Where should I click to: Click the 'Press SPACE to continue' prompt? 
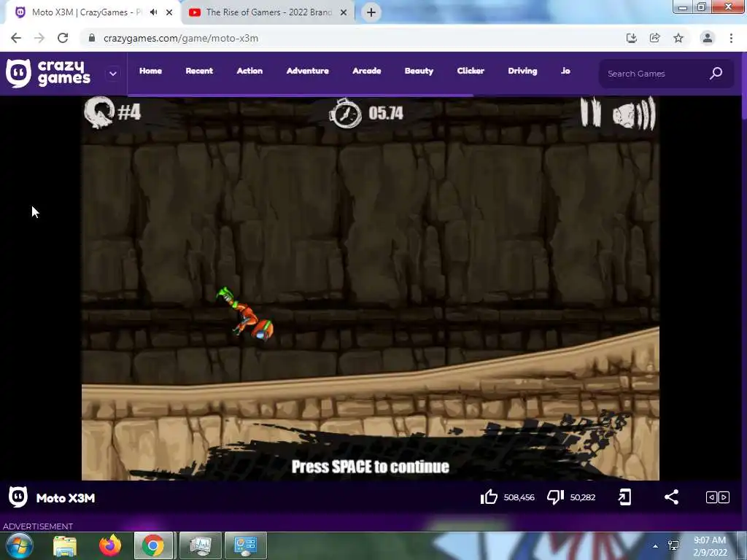tap(370, 467)
